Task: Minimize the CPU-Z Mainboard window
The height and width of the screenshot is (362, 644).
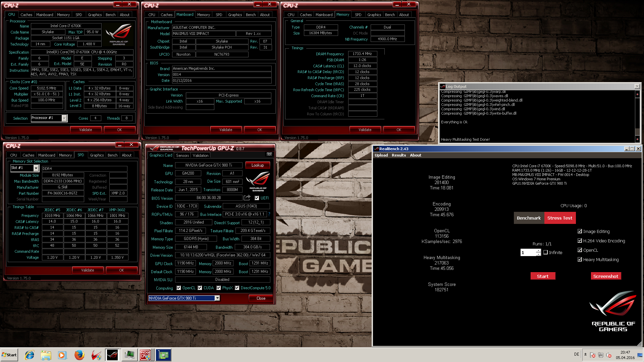Action: click(x=258, y=4)
